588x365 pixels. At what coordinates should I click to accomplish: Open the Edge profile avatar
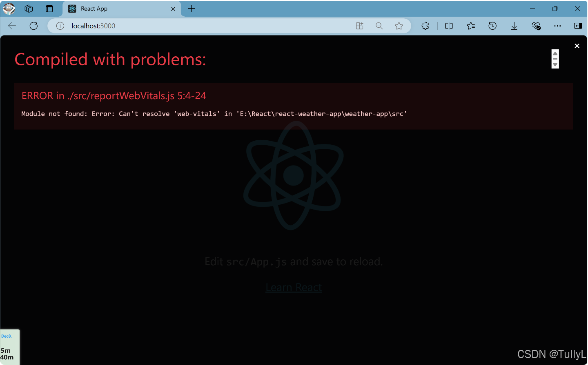(9, 9)
